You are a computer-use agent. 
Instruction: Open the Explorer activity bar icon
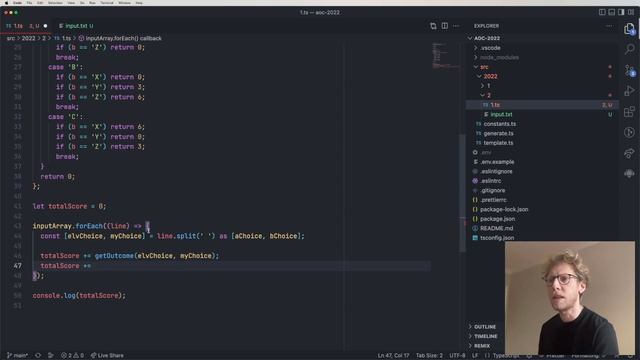tap(629, 29)
